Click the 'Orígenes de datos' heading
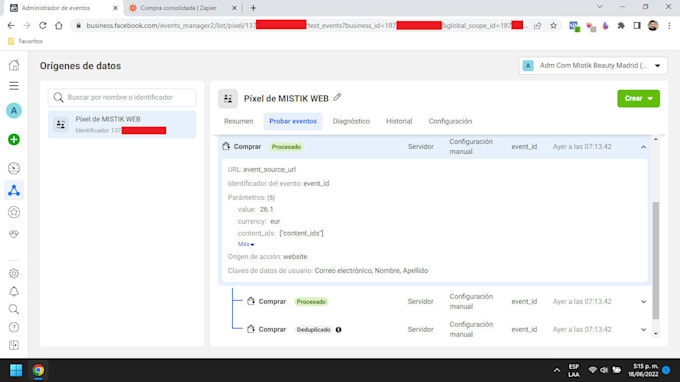Image resolution: width=680 pixels, height=382 pixels. coord(80,66)
